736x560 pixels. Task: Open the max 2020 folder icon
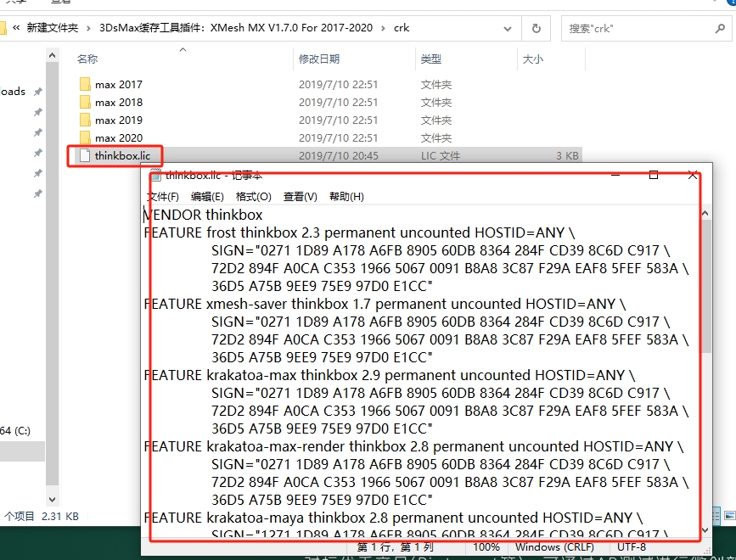point(85,138)
